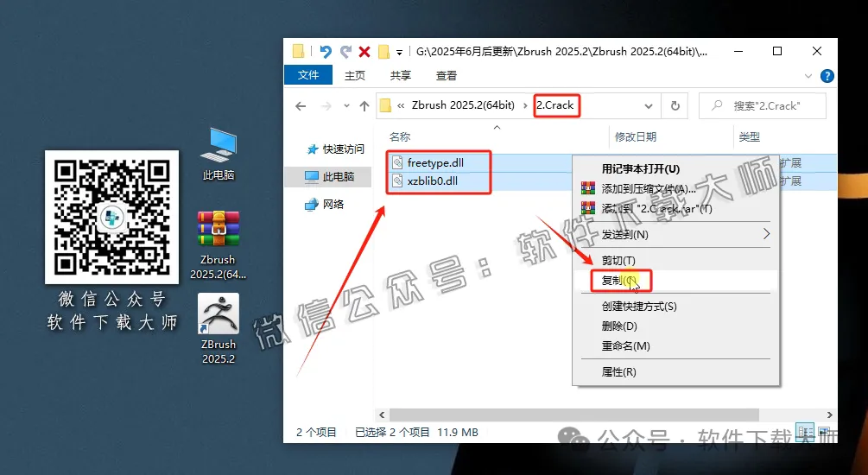The width and height of the screenshot is (868, 475).
Task: Go forward with the forward arrow
Action: (x=326, y=105)
